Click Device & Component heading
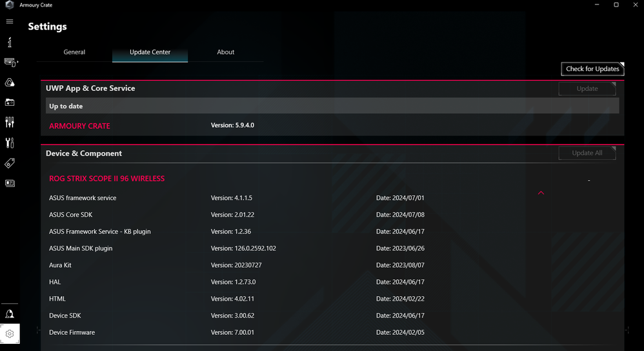The width and height of the screenshot is (644, 351). [x=84, y=154]
